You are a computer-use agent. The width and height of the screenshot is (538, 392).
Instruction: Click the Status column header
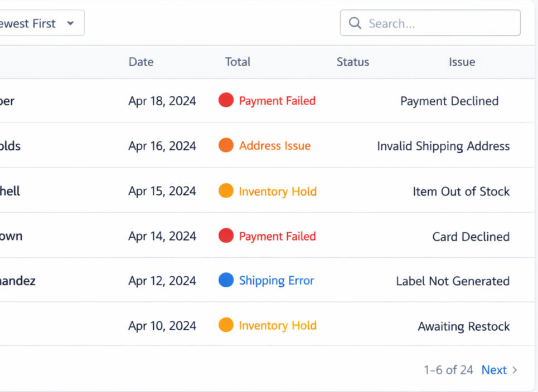tap(352, 62)
